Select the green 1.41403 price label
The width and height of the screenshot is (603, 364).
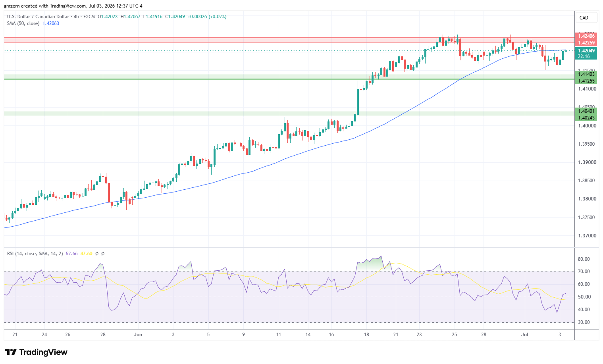[586, 74]
